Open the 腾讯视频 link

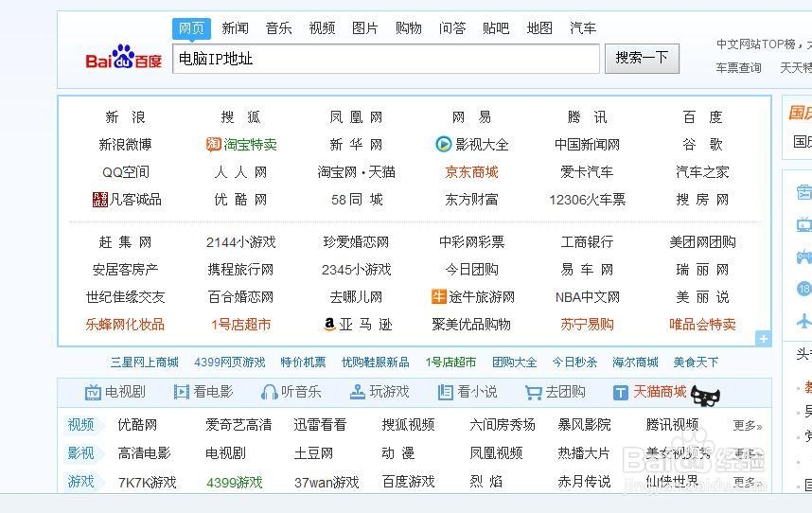point(673,425)
